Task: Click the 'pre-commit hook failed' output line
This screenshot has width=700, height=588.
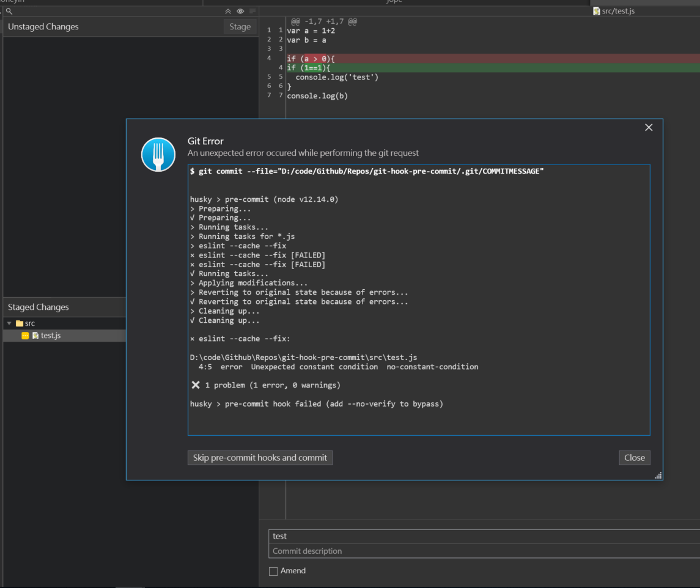Action: coord(317,404)
